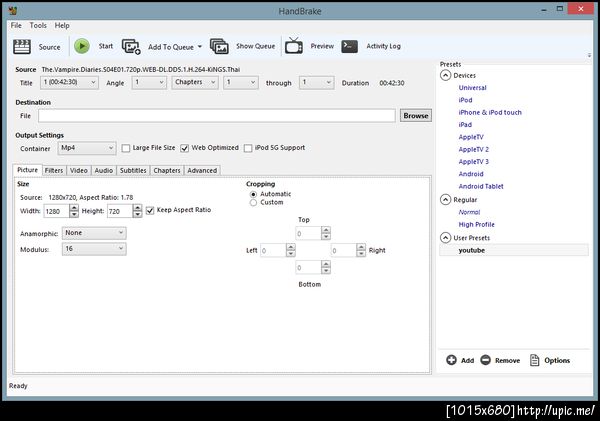The height and width of the screenshot is (421, 600).
Task: Open the File menu
Action: 16,26
